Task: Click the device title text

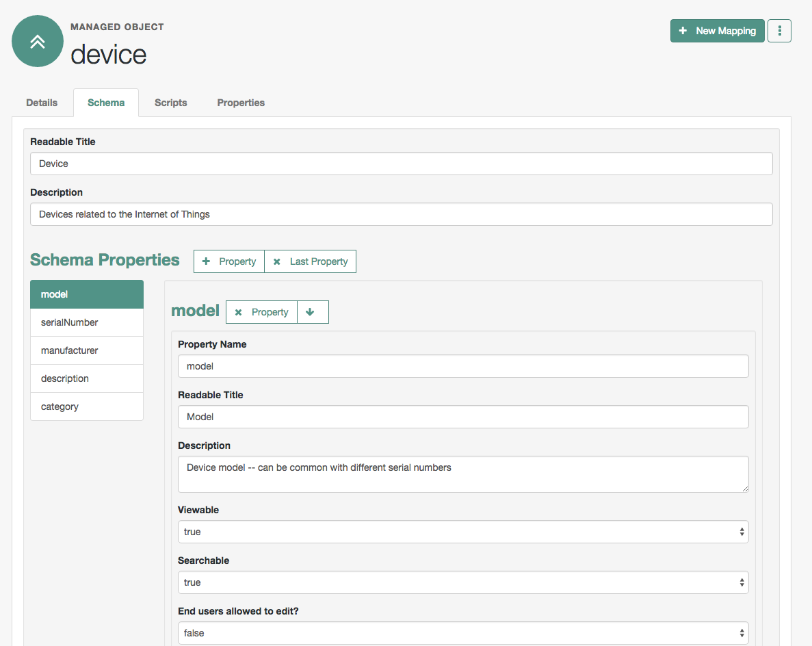Action: click(x=108, y=54)
